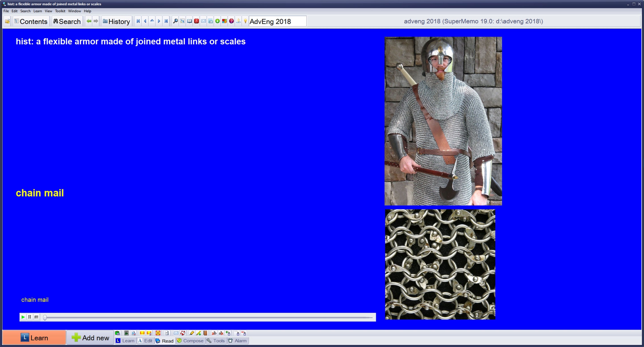The image size is (644, 347).
Task: Click the AdvEng 2018 text field
Action: click(x=277, y=21)
